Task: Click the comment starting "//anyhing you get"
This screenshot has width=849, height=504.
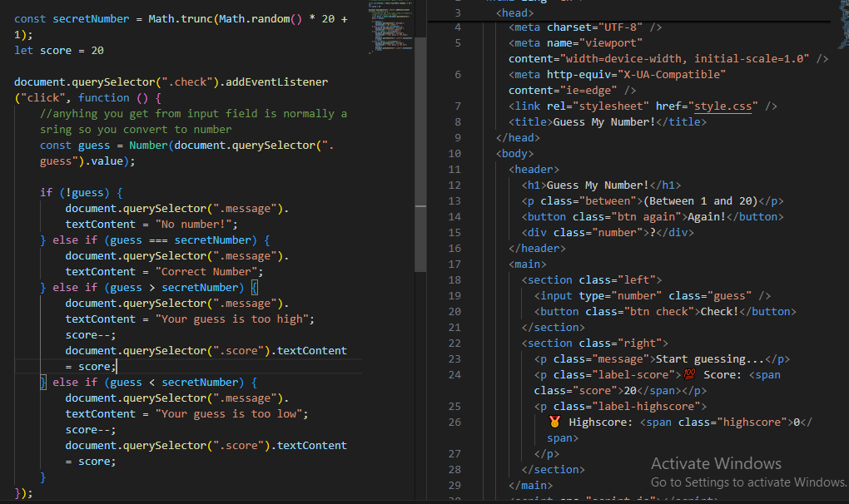Action: point(193,121)
